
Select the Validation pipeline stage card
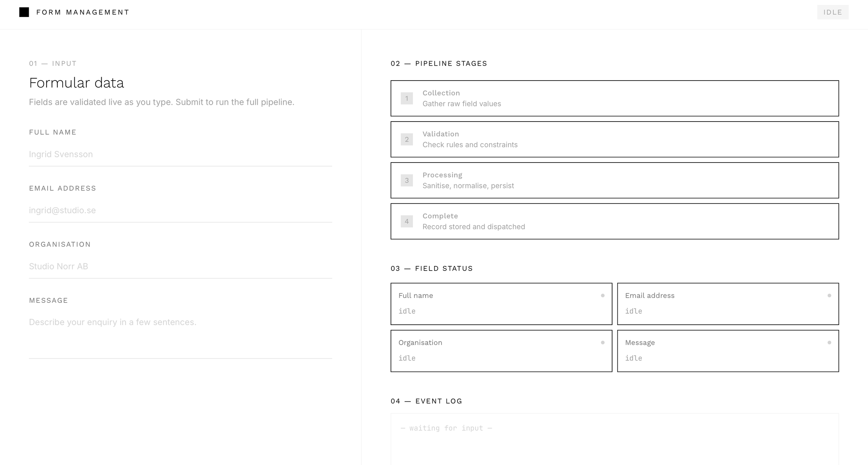[x=615, y=139]
